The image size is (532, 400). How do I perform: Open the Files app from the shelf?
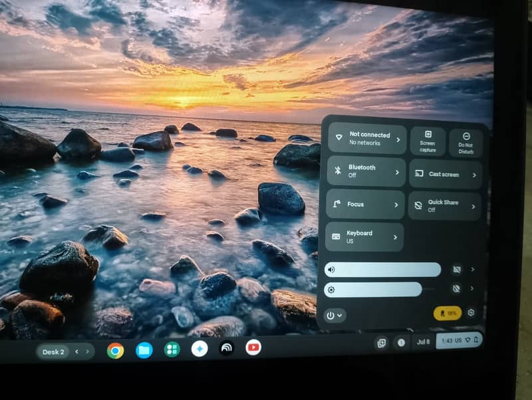pos(144,350)
